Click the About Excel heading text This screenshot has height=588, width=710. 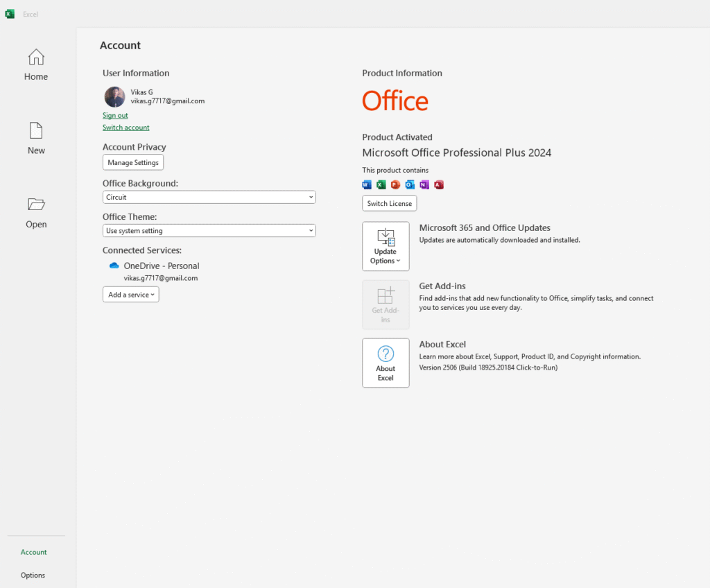442,345
